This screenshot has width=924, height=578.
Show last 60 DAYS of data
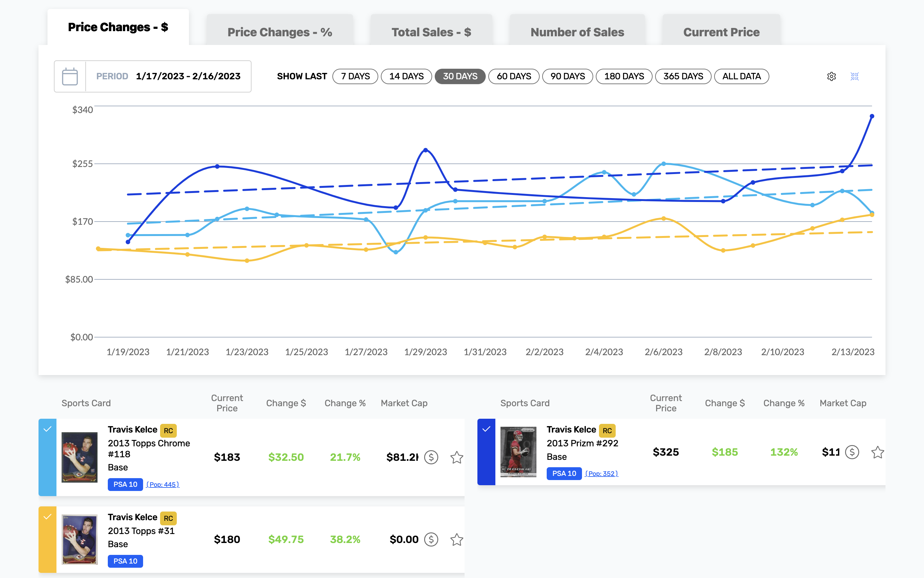(x=514, y=76)
